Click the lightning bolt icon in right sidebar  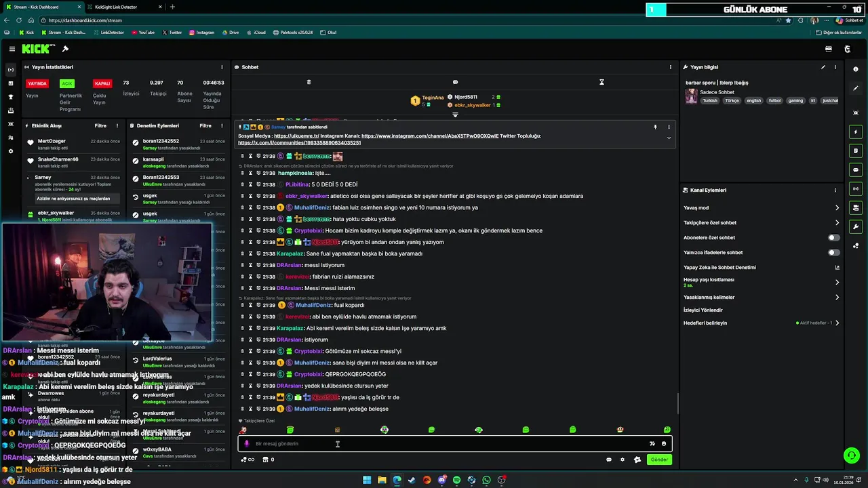(x=856, y=131)
